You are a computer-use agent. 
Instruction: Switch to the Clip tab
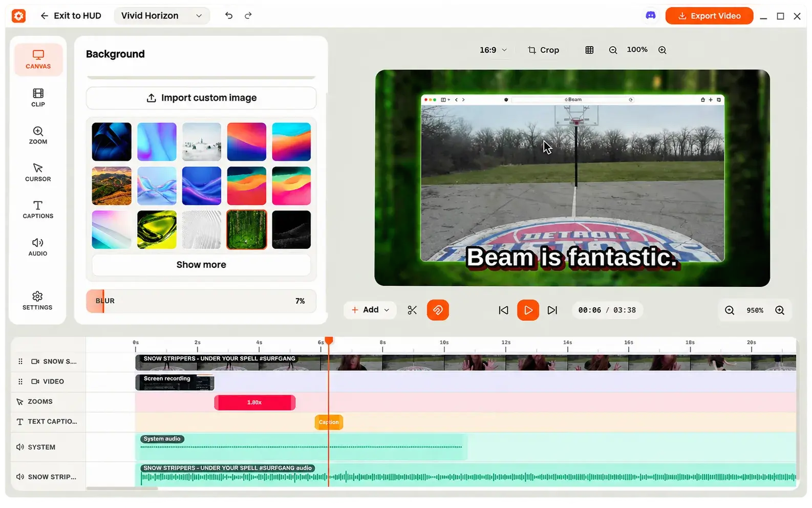pyautogui.click(x=38, y=97)
